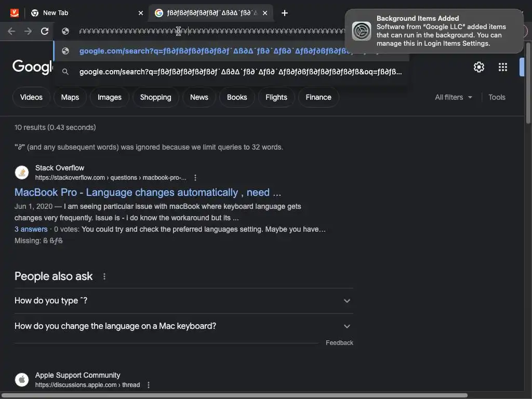Image resolution: width=532 pixels, height=399 pixels.
Task: Click the System Settings icon in notification
Action: [x=362, y=31]
